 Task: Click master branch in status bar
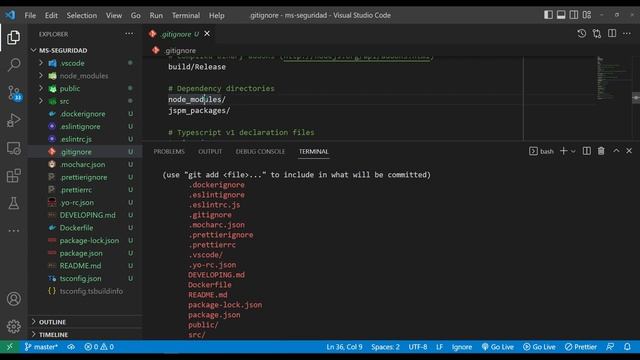point(41,347)
